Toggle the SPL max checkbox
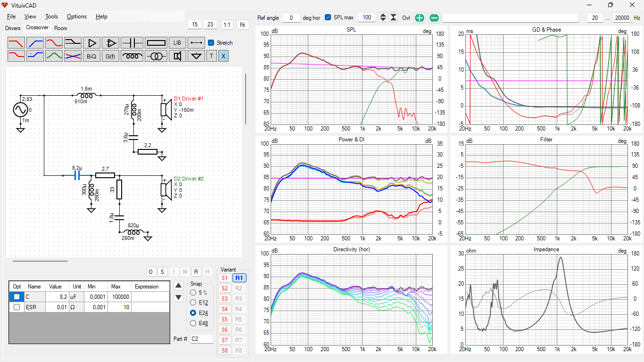Image resolution: width=644 pixels, height=362 pixels. point(328,17)
